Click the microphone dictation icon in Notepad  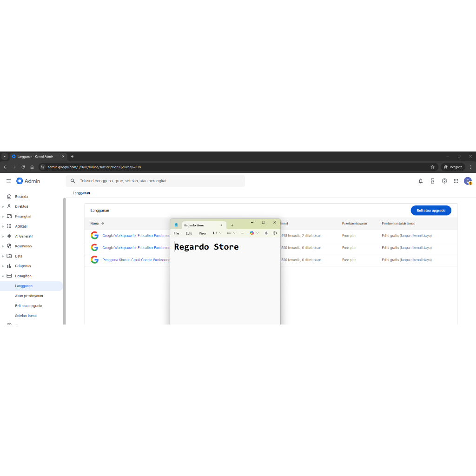coord(266,233)
